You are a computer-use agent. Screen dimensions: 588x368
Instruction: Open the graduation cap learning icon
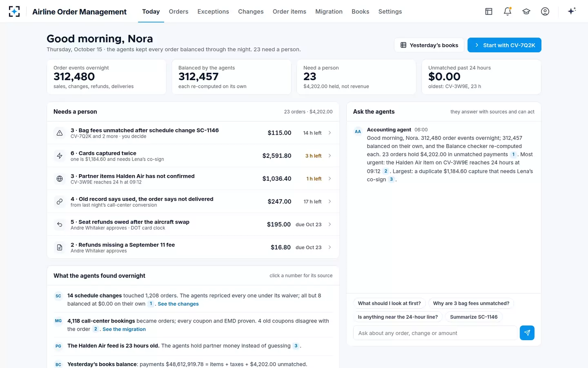coord(526,11)
